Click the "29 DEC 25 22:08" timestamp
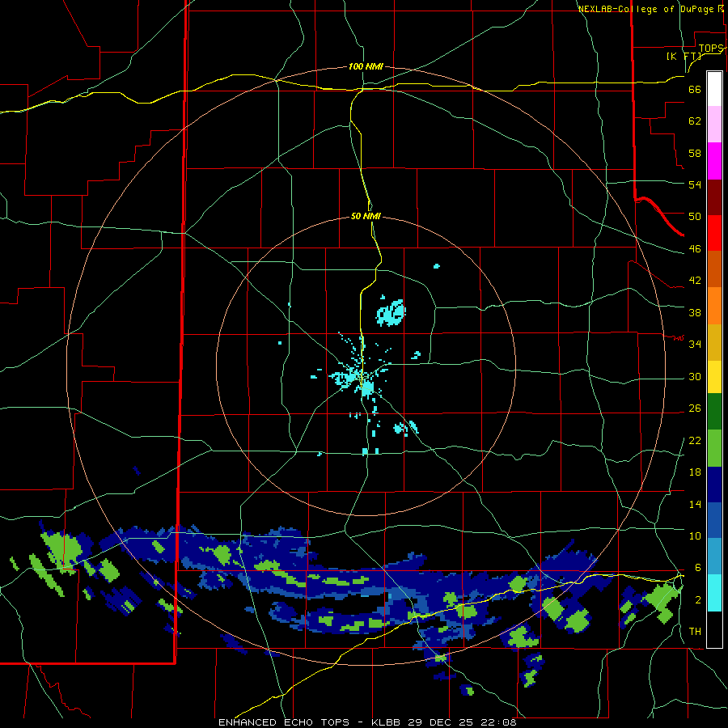 point(462,722)
